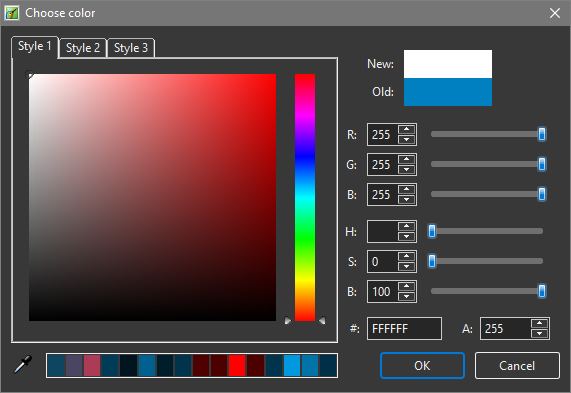The width and height of the screenshot is (571, 393).
Task: Decrease the G value with the down arrow
Action: click(406, 169)
